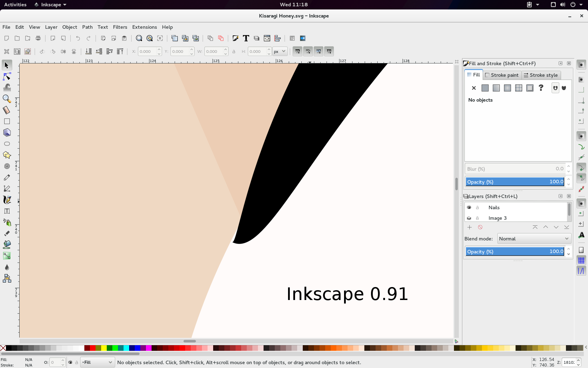Open the units dropdown showing px
The height and width of the screenshot is (368, 588).
(280, 51)
